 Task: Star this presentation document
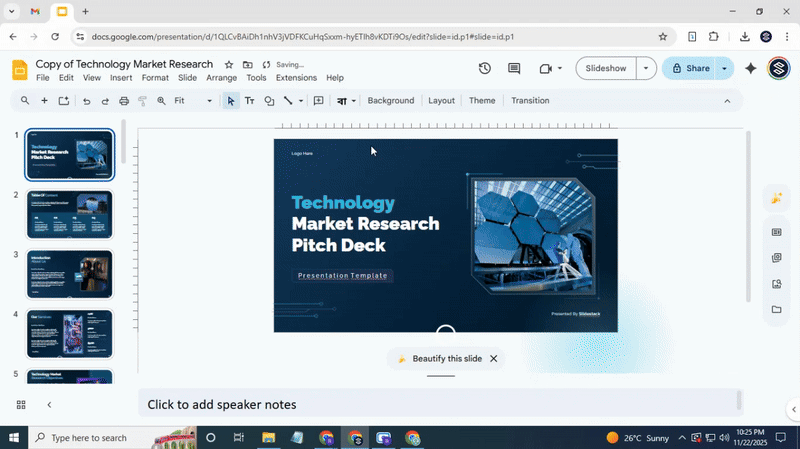(229, 64)
